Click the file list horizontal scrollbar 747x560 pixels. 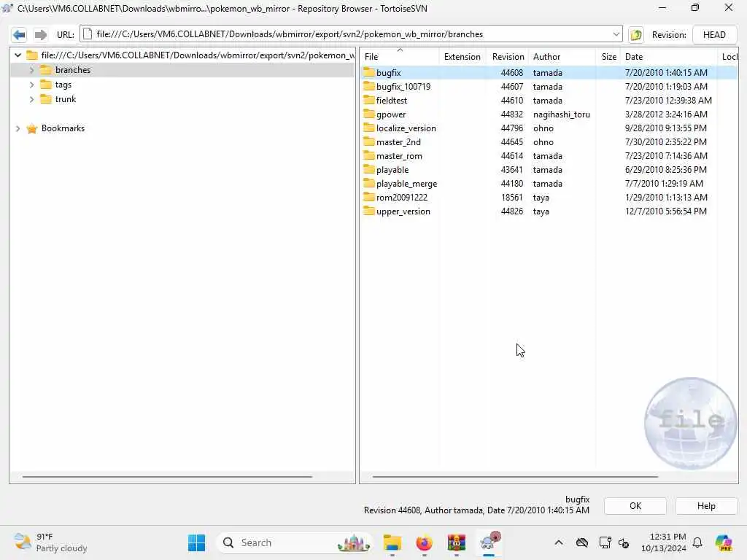click(x=515, y=476)
